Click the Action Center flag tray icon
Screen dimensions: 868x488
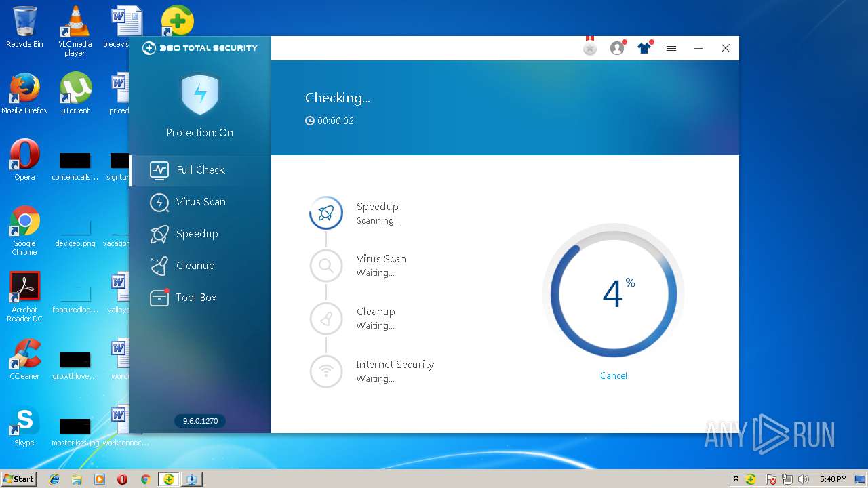771,479
